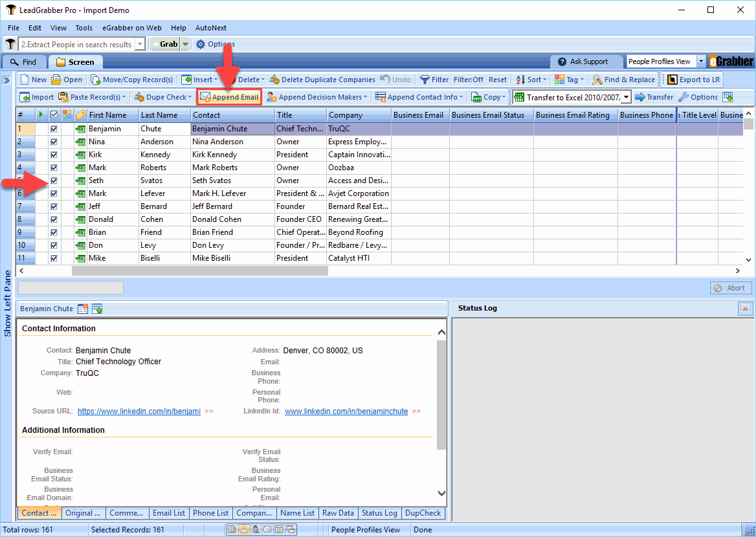Expand the Transfer to Excel 2010/2007 dropdown

pyautogui.click(x=626, y=98)
